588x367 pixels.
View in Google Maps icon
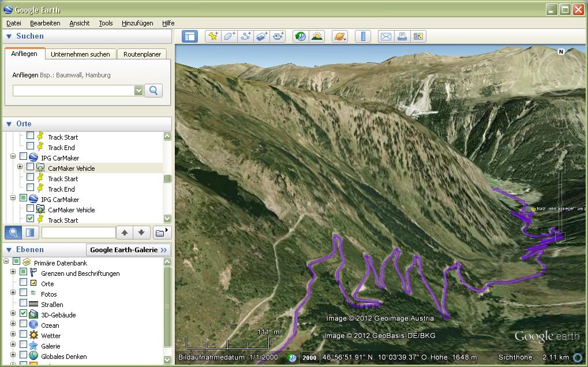(x=418, y=36)
